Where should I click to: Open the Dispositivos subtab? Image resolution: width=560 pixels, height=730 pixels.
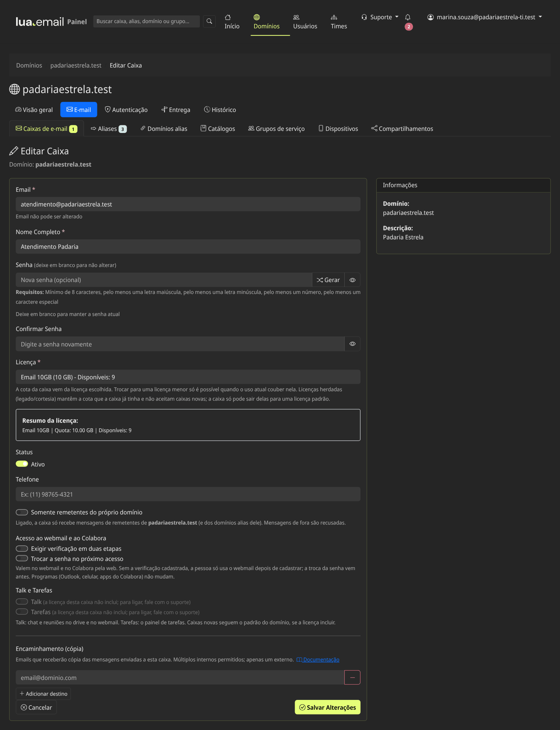point(338,129)
